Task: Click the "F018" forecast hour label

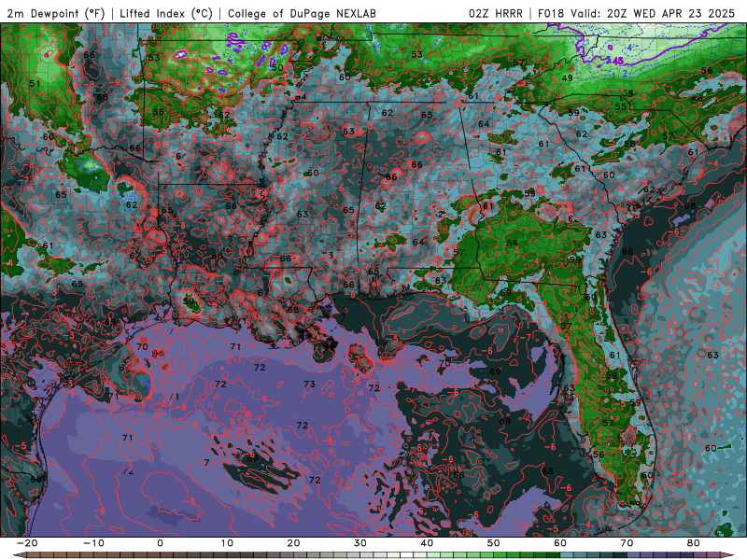Action: pos(553,14)
